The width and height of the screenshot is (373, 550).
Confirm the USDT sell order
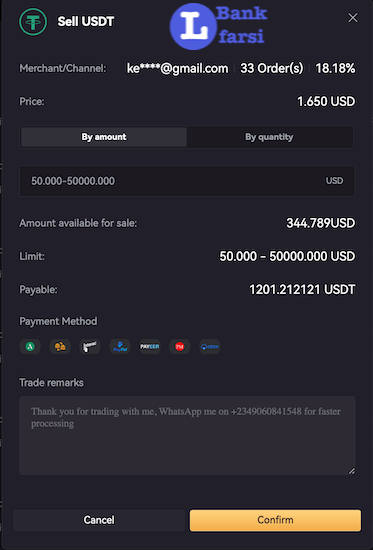[275, 520]
